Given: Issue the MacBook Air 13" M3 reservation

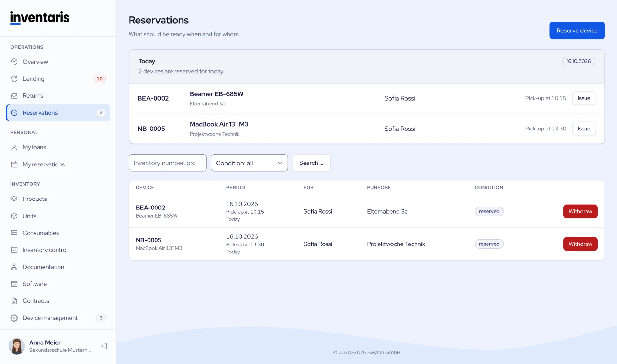Looking at the screenshot, I should click(x=584, y=129).
